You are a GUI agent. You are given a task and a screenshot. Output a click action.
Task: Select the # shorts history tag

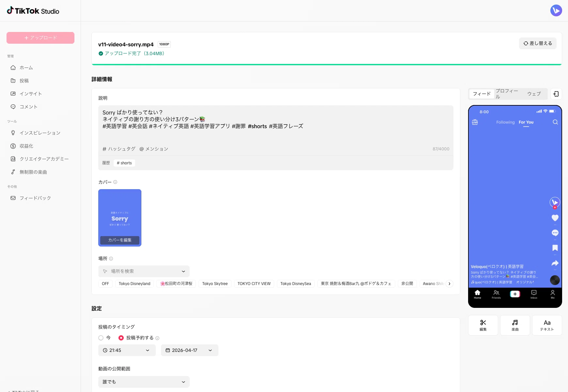124,163
